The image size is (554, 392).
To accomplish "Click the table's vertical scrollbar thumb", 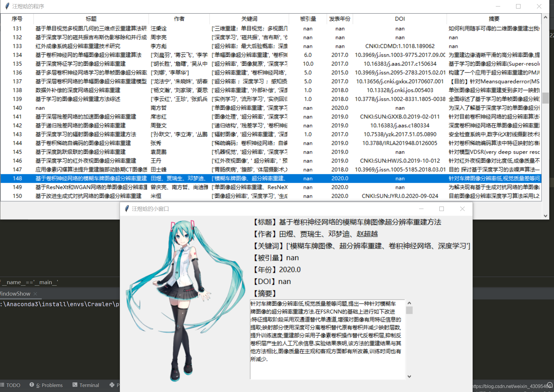I will pos(545,98).
